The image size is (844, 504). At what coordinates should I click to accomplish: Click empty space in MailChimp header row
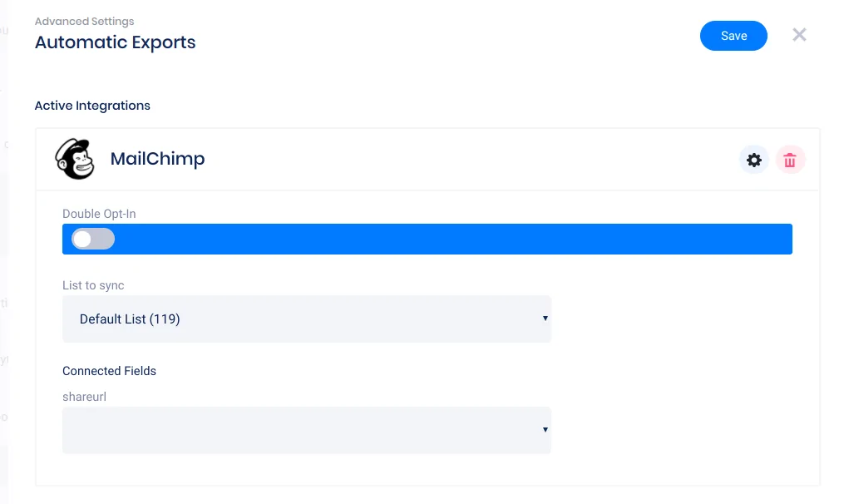click(x=466, y=160)
